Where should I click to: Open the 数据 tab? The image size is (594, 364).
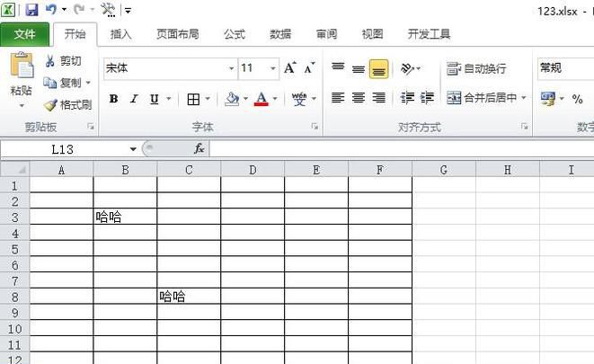point(280,34)
